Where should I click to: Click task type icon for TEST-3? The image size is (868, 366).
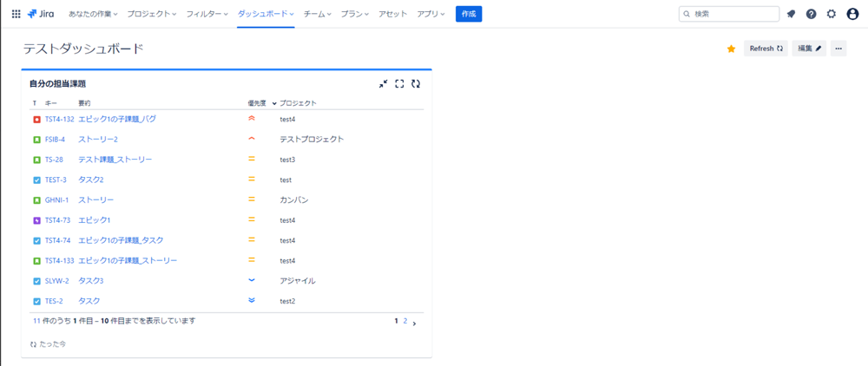pyautogui.click(x=36, y=180)
